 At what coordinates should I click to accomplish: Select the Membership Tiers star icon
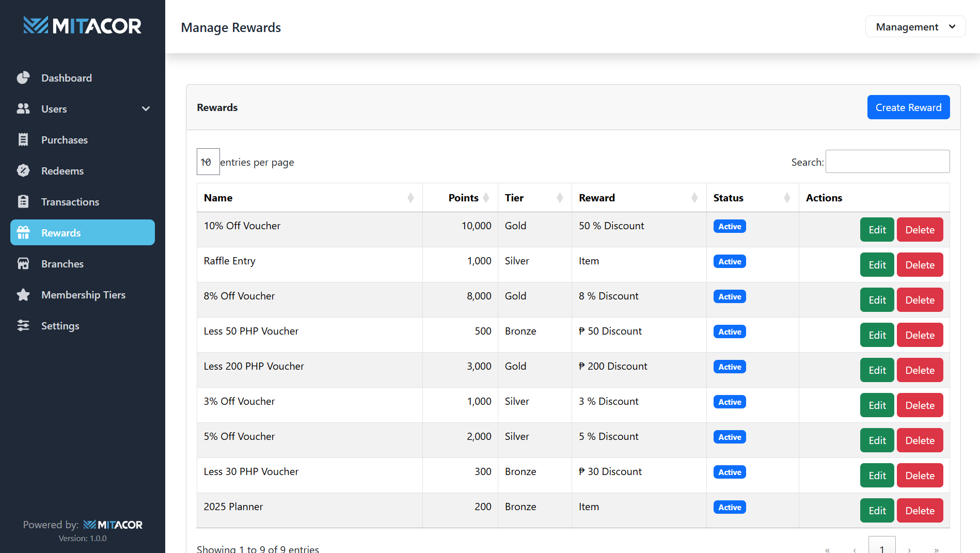coord(23,294)
